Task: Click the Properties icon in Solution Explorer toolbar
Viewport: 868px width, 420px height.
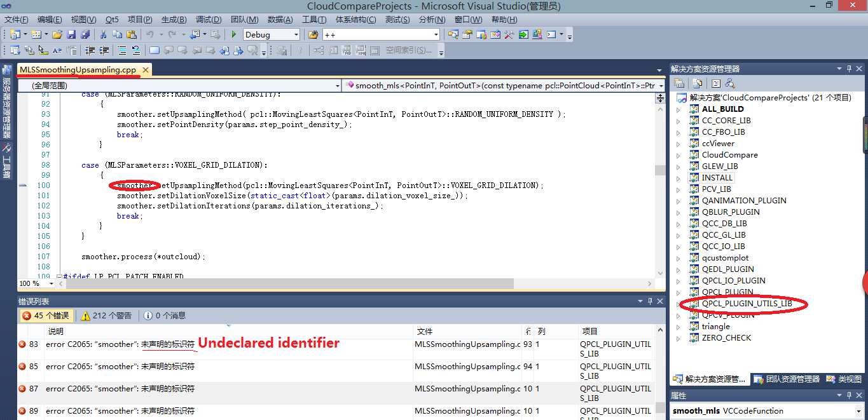Action: [x=679, y=83]
